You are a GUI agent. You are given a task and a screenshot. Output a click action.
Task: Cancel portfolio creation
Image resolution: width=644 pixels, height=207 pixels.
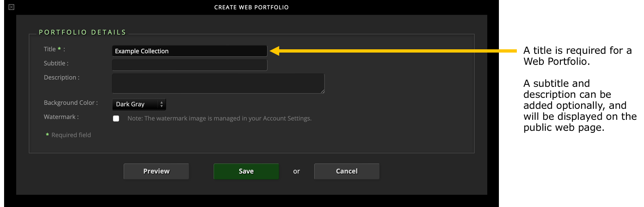(x=346, y=171)
